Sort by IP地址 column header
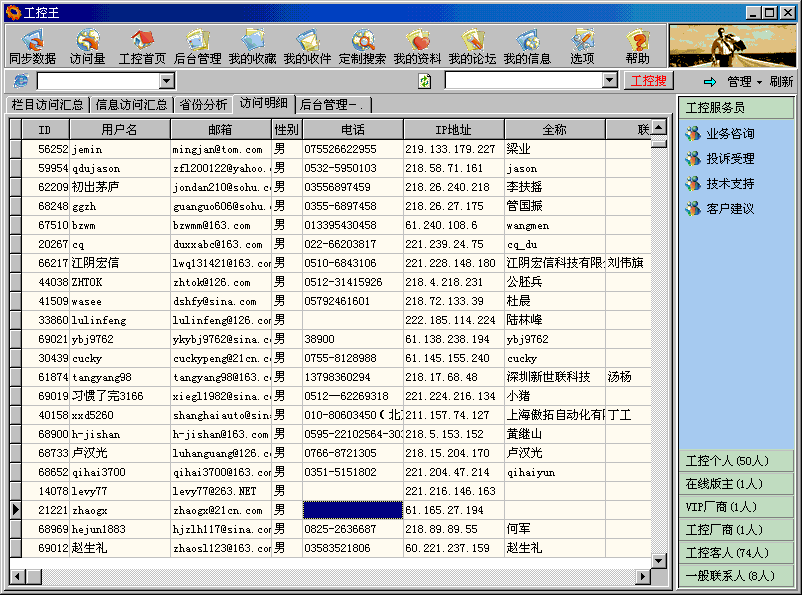Image resolution: width=802 pixels, height=595 pixels. coord(453,130)
